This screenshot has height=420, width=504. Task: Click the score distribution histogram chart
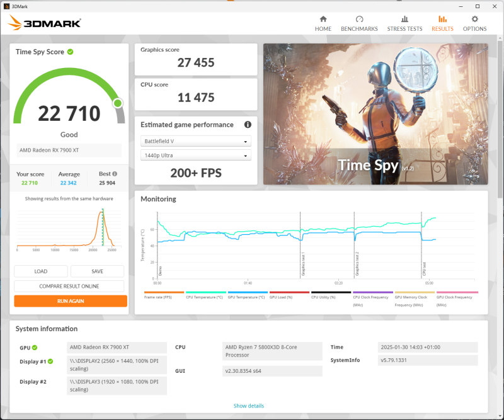click(69, 230)
